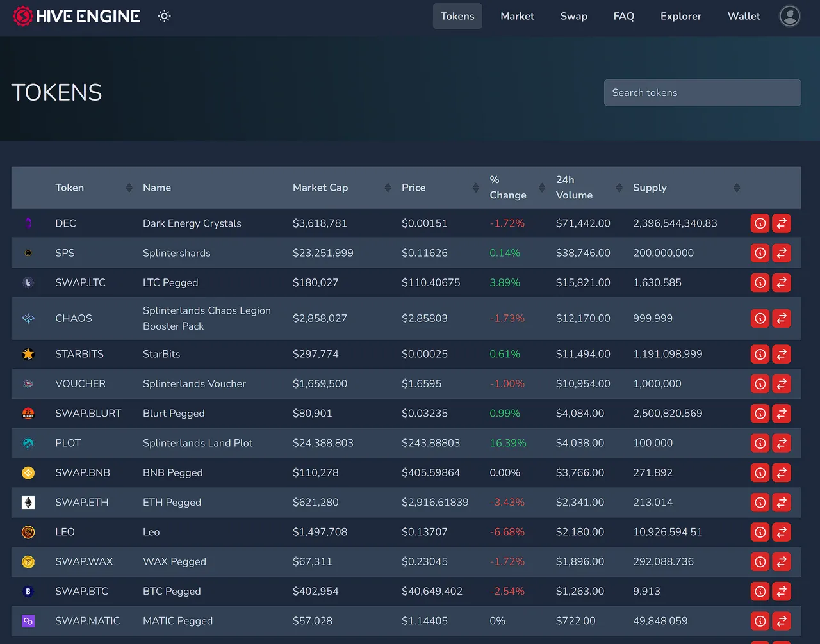Open VOUCHER token info
Viewport: 820px width, 644px height.
coord(760,383)
